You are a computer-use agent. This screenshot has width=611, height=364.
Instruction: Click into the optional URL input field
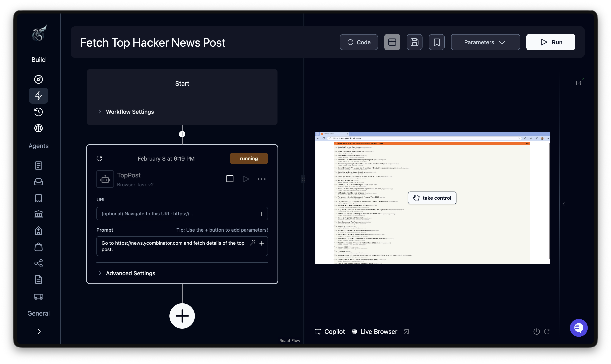[x=177, y=214]
